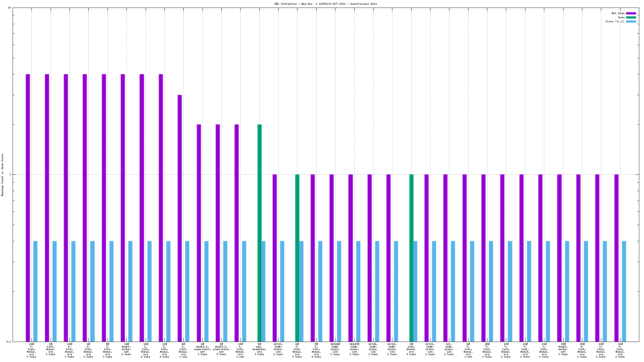The image size is (644, 362).
Task: Click the green Spam legend swatch
Action: coord(631,18)
